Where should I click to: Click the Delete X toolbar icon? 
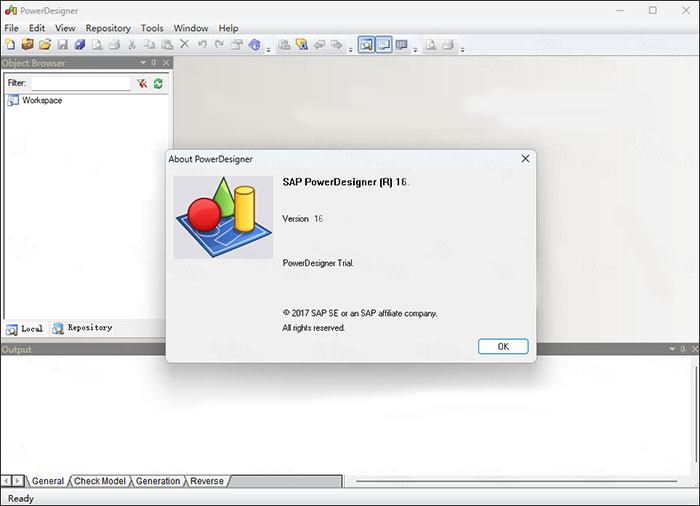tap(184, 44)
